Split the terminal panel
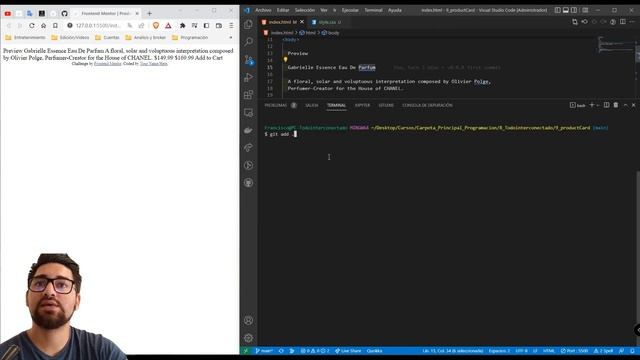Image resolution: width=640 pixels, height=360 pixels. pos(607,105)
